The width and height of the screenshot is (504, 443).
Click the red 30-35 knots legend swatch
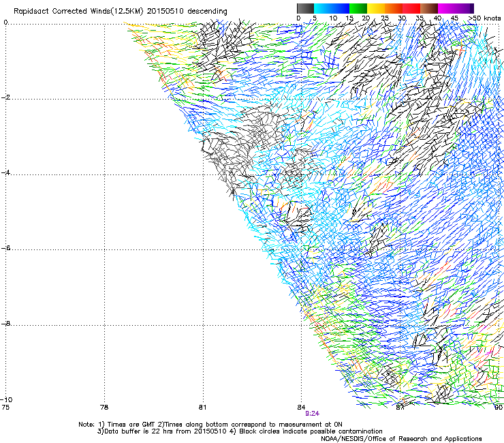click(x=411, y=8)
